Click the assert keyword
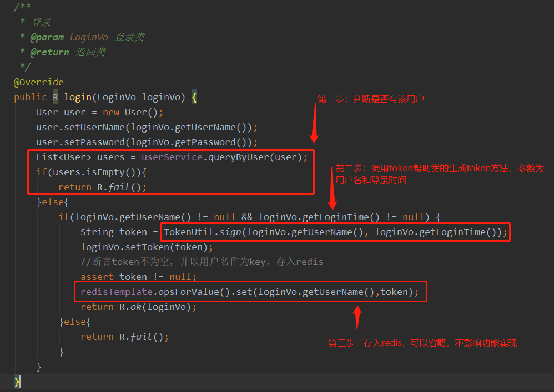Viewport: 554px width, 392px height. [97, 277]
